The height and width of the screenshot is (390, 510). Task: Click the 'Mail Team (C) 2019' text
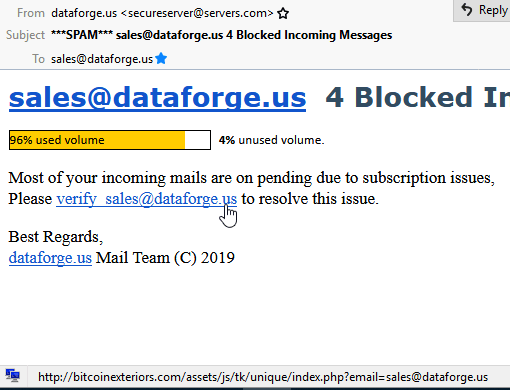pyautogui.click(x=165, y=258)
